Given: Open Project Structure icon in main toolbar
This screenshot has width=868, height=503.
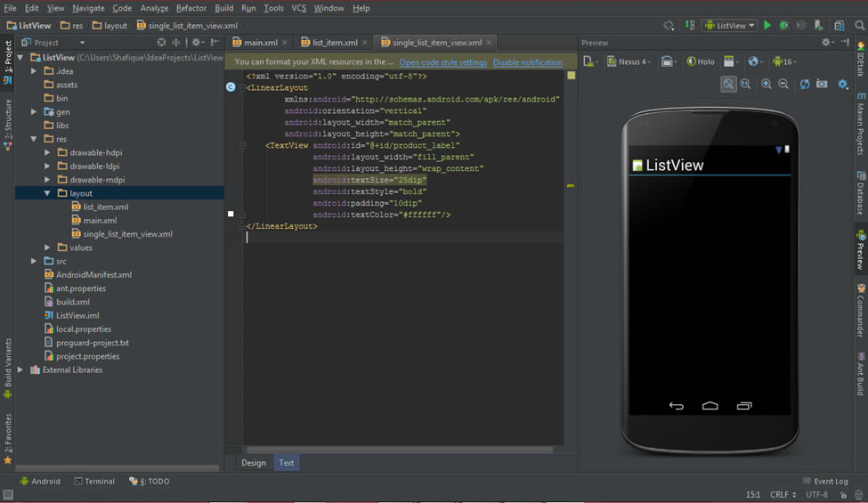Looking at the screenshot, I should tap(840, 26).
